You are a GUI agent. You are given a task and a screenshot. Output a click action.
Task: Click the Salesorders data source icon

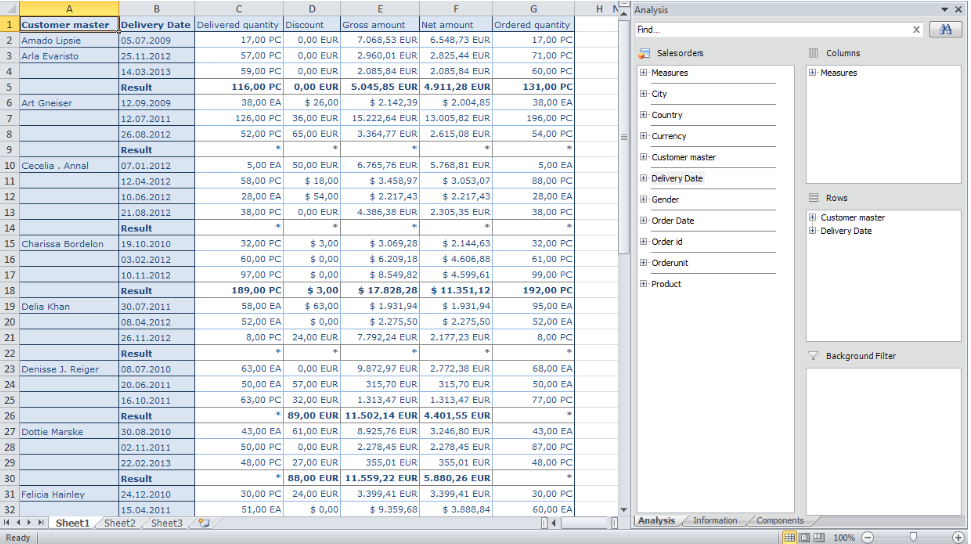coord(645,53)
